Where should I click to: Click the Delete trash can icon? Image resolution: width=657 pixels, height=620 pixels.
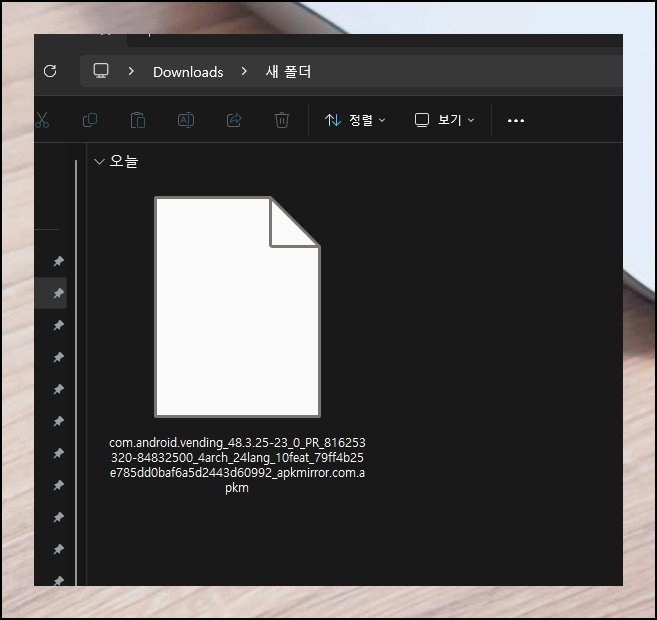[x=282, y=120]
